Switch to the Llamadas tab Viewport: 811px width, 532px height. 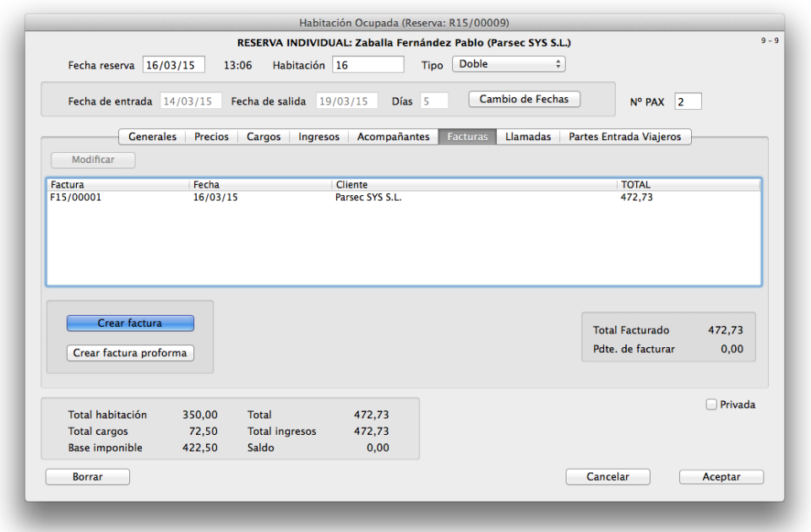[528, 136]
